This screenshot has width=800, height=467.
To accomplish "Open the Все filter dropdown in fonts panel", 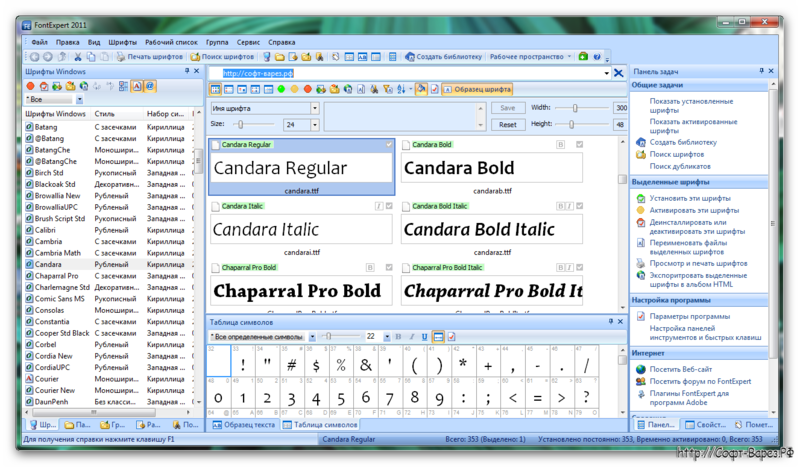I will coord(80,100).
